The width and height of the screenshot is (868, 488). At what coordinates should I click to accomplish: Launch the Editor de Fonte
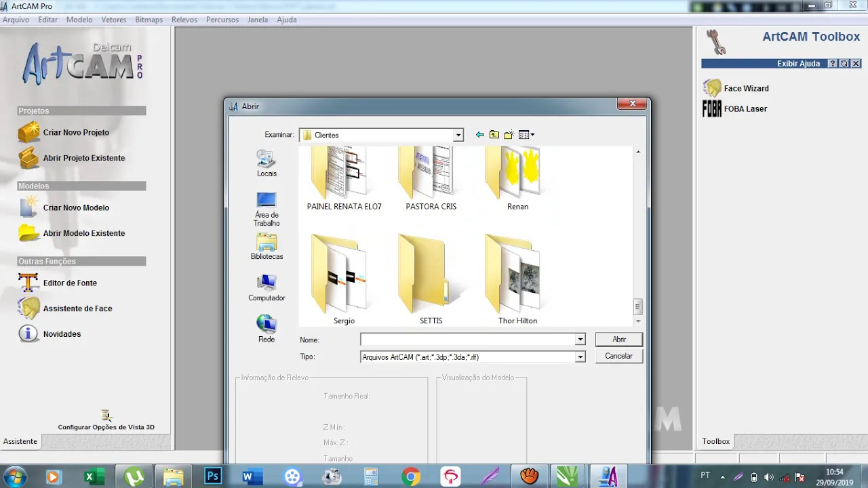70,283
